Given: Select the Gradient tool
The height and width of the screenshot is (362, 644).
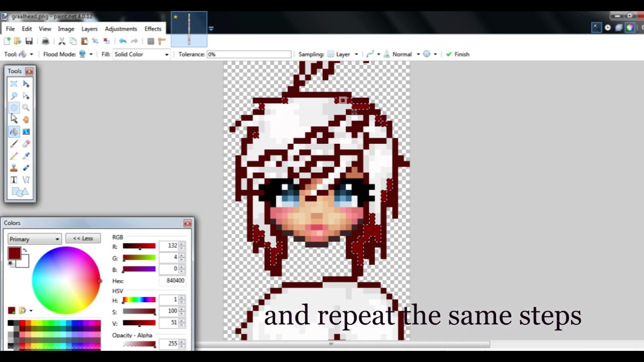Looking at the screenshot, I should coord(26,132).
